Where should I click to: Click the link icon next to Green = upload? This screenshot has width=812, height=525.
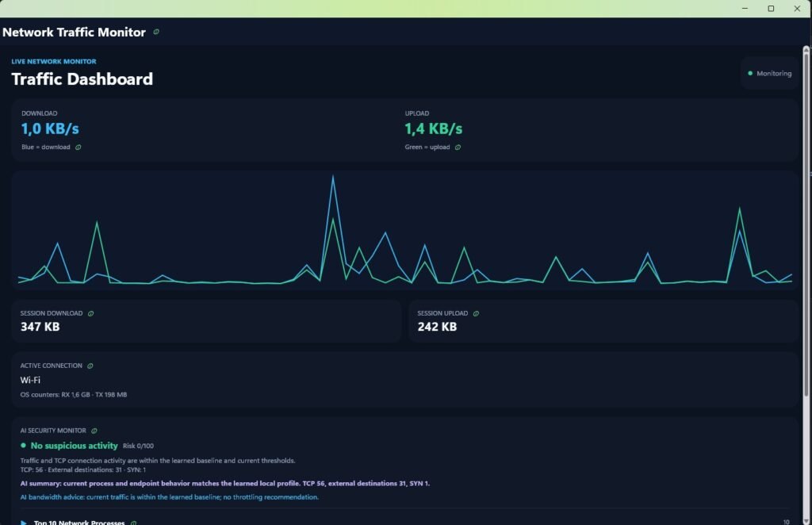click(458, 147)
